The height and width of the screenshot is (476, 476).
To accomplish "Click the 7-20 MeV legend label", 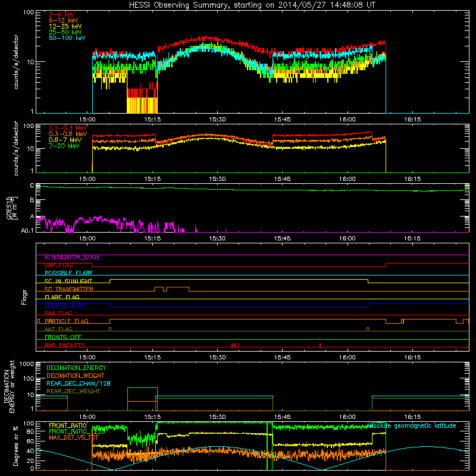I will click(x=64, y=146).
